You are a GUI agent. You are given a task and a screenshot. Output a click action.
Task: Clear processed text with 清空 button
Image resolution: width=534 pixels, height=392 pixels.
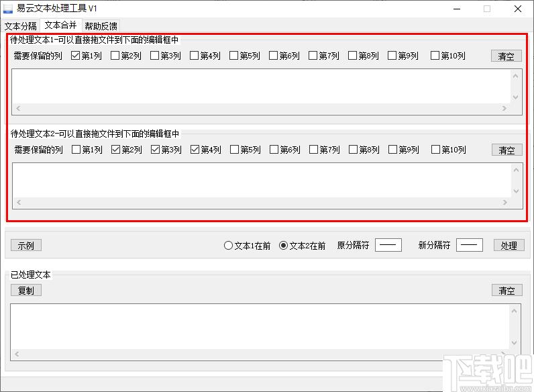[506, 291]
